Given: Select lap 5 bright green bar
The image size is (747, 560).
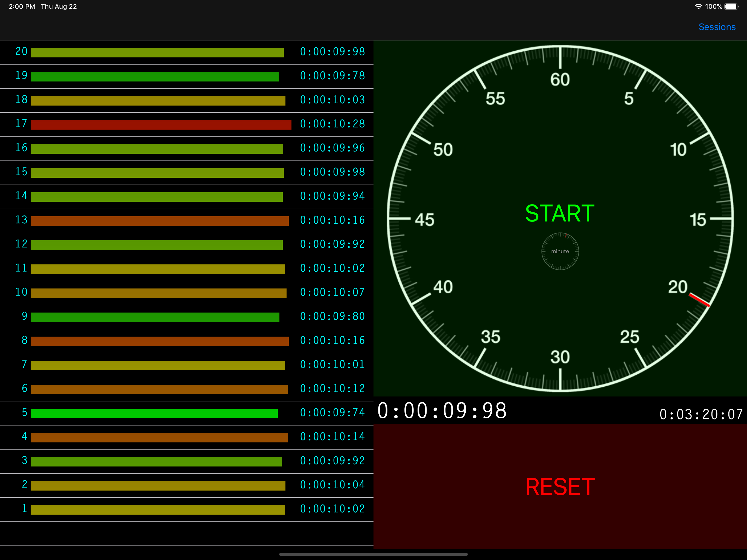Looking at the screenshot, I should 154,413.
